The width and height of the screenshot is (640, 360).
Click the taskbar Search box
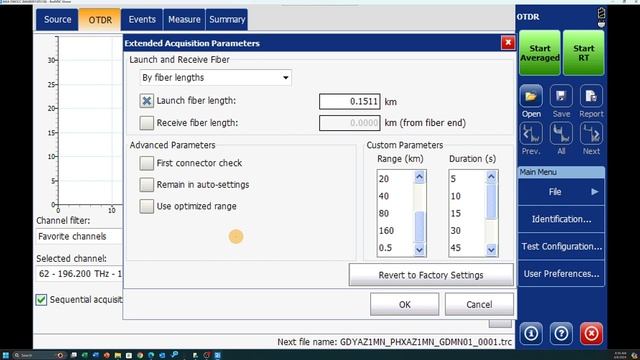click(x=39, y=355)
